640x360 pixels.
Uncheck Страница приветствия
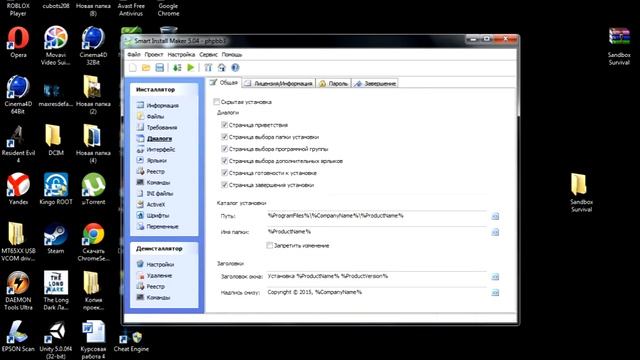(224, 124)
